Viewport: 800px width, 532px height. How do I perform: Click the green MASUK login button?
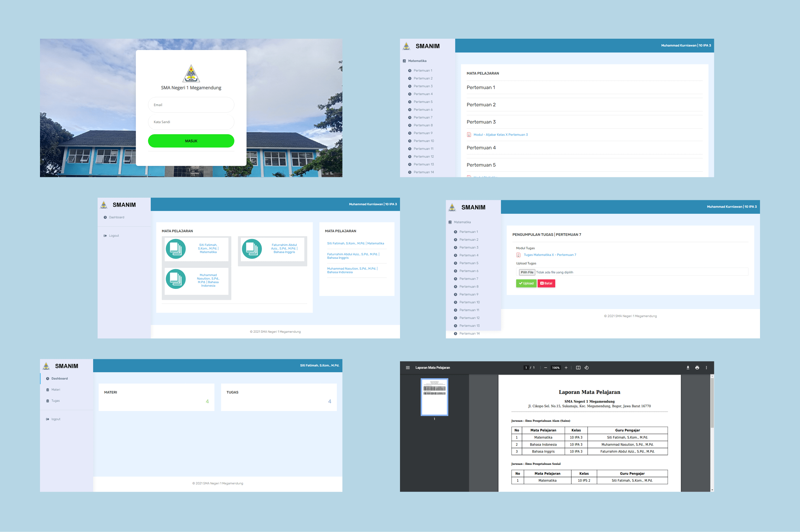pyautogui.click(x=191, y=141)
